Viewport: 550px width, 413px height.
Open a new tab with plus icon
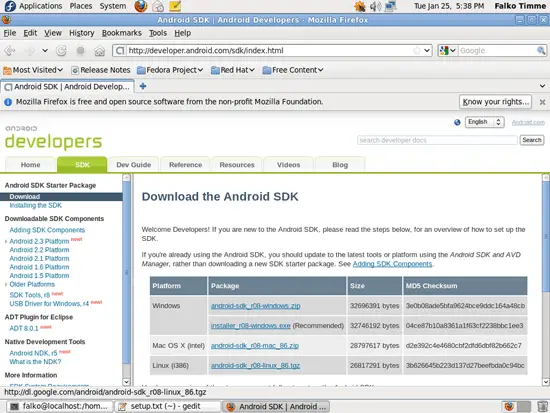click(x=143, y=86)
